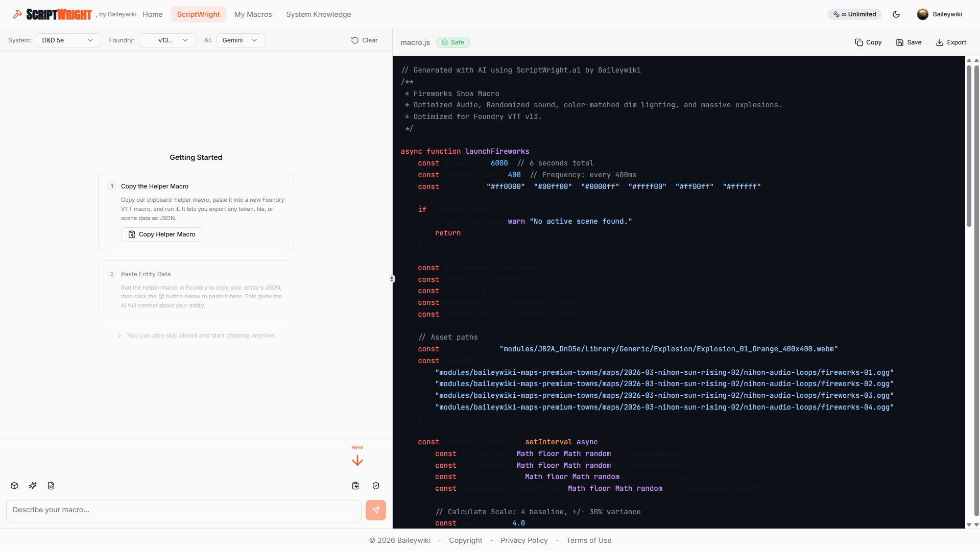Open System Knowledge

pyautogui.click(x=319, y=14)
